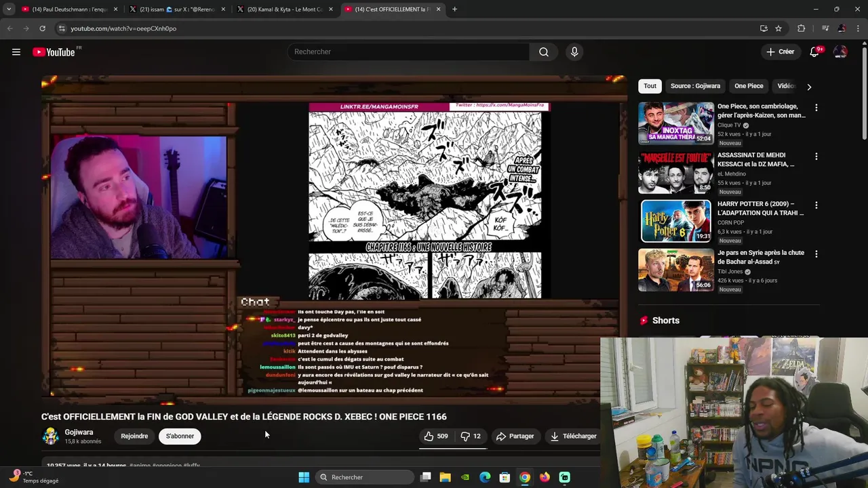Viewport: 868px width, 488px height.
Task: Click the Rejoindre button
Action: click(134, 436)
